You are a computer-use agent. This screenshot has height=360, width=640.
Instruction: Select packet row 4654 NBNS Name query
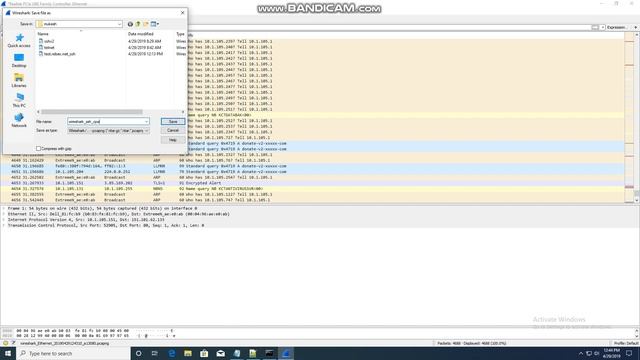312,189
